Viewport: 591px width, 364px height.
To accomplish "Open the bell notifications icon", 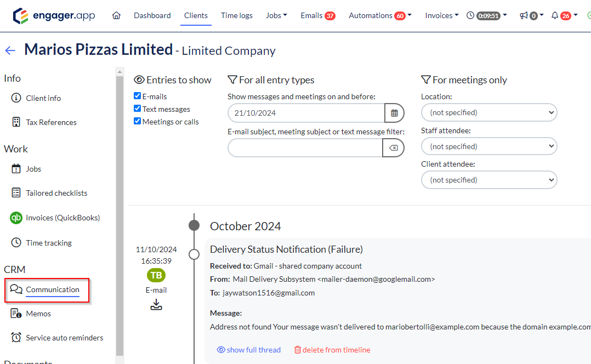I will (x=555, y=15).
